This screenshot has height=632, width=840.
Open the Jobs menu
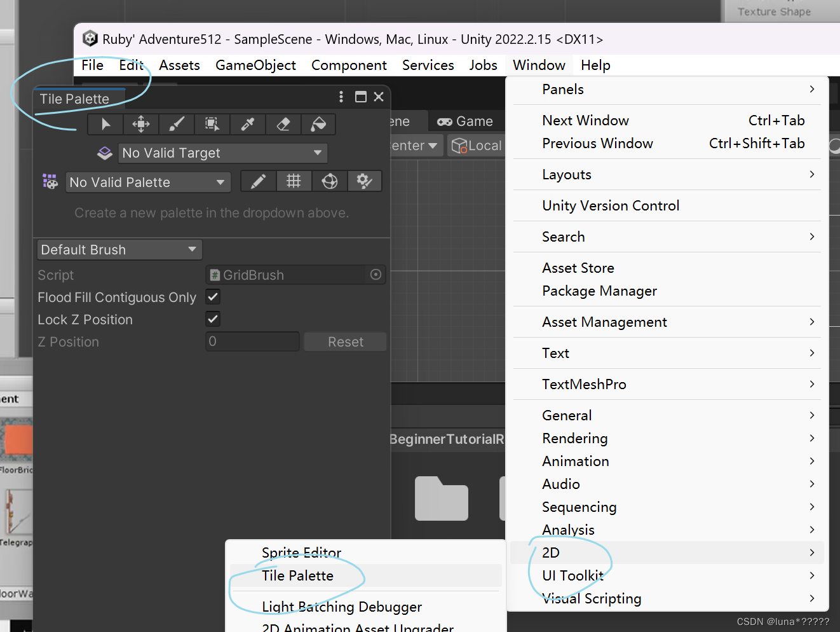click(483, 65)
